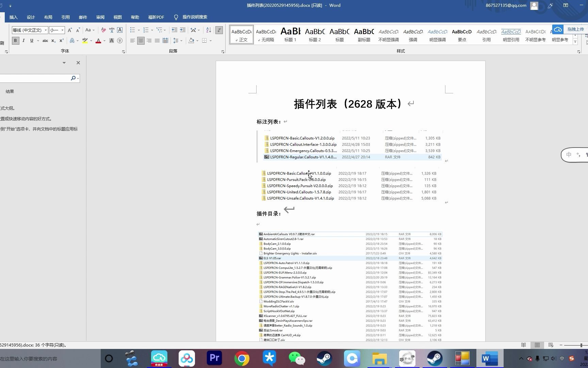This screenshot has height=368, width=588.
Task: Increase paragraph indent
Action: click(x=183, y=30)
